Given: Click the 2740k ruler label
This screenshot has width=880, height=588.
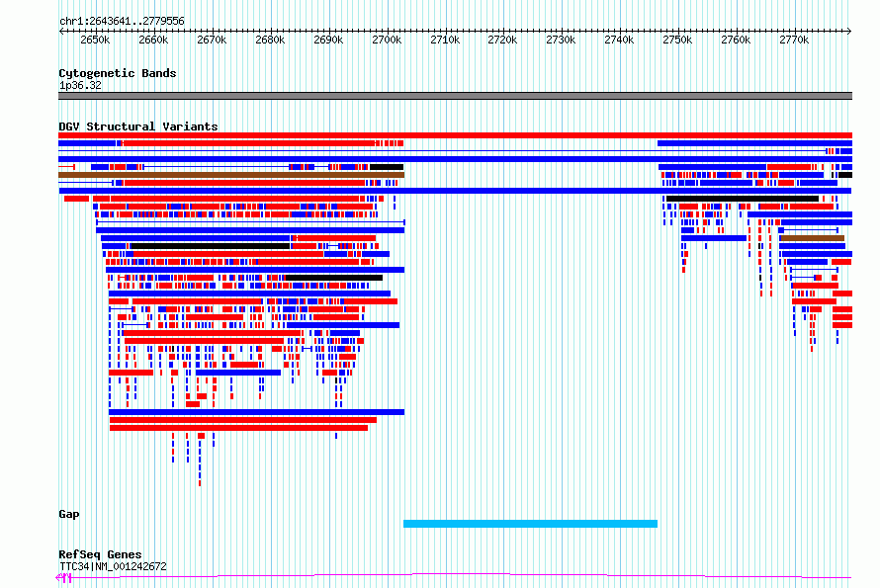Looking at the screenshot, I should pyautogui.click(x=619, y=41).
